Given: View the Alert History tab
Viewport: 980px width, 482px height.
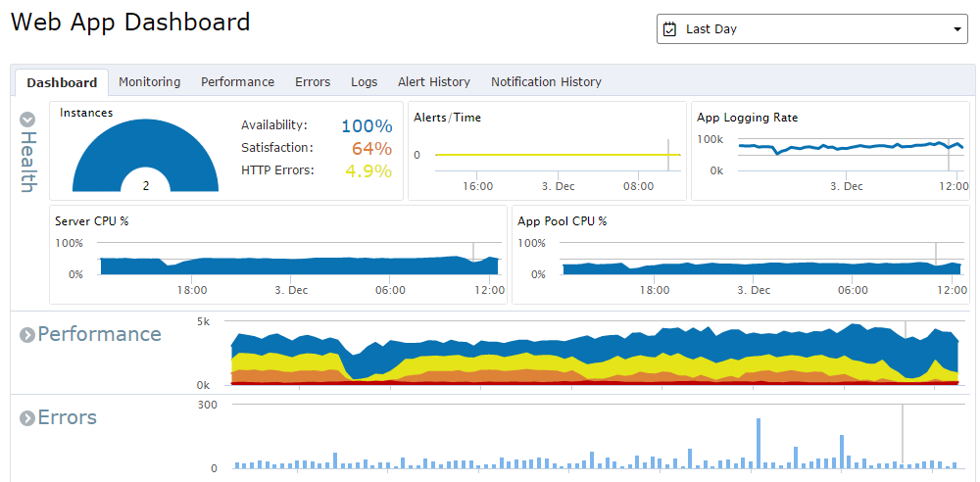Looking at the screenshot, I should click(x=434, y=82).
